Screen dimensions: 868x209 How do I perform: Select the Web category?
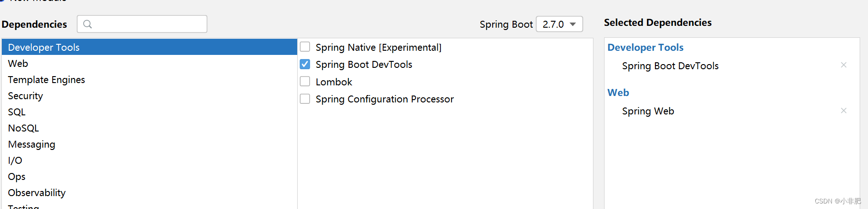click(x=18, y=64)
